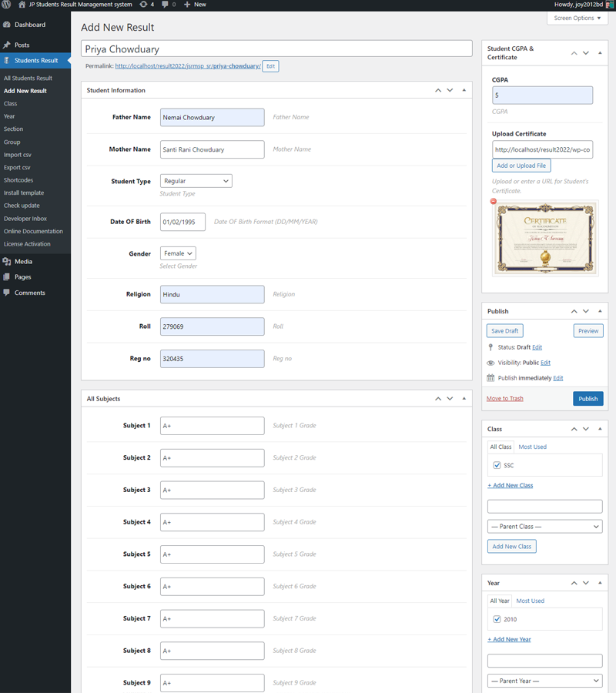Toggle the Screen Options panel open

click(577, 18)
